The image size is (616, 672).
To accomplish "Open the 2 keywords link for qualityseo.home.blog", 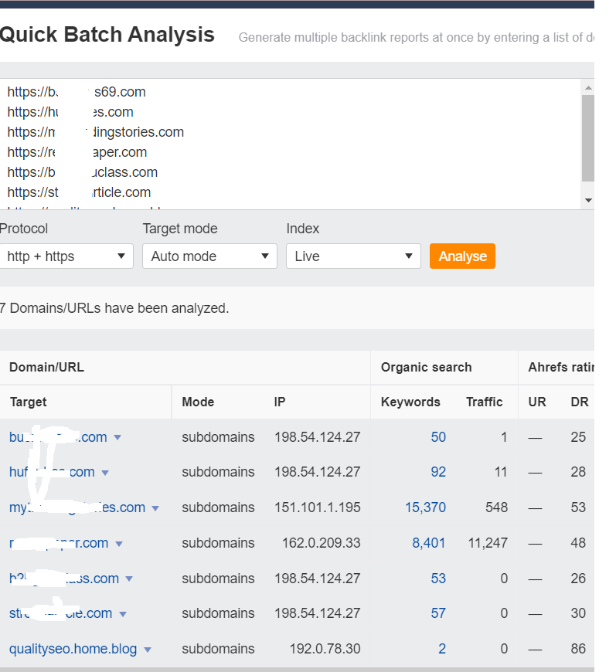I will coord(442,649).
